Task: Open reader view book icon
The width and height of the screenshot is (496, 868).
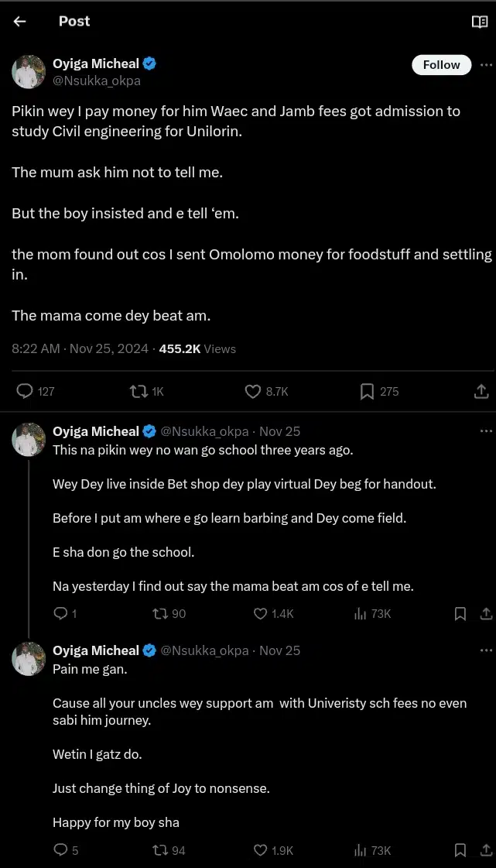Action: 479,22
